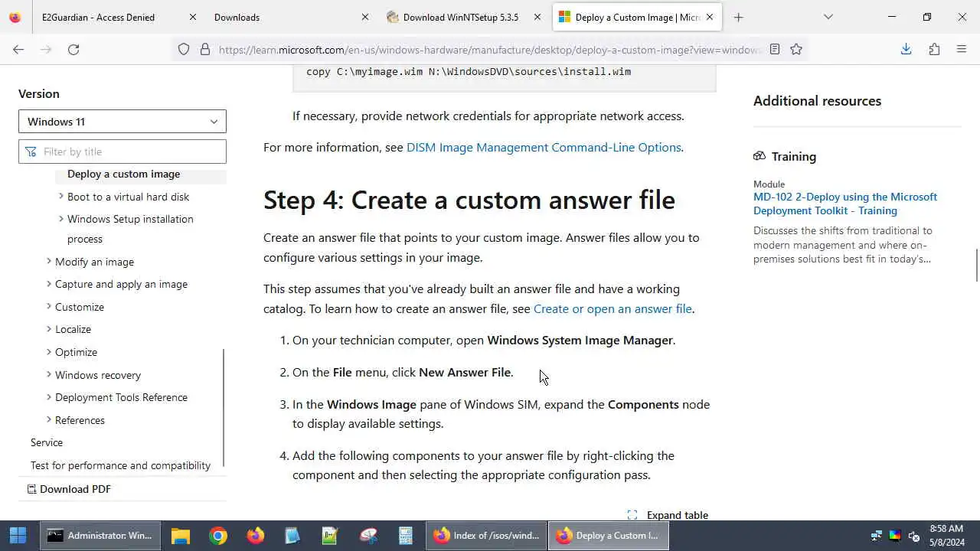
Task: Open the Firefox downloads arrow icon
Action: [906, 49]
